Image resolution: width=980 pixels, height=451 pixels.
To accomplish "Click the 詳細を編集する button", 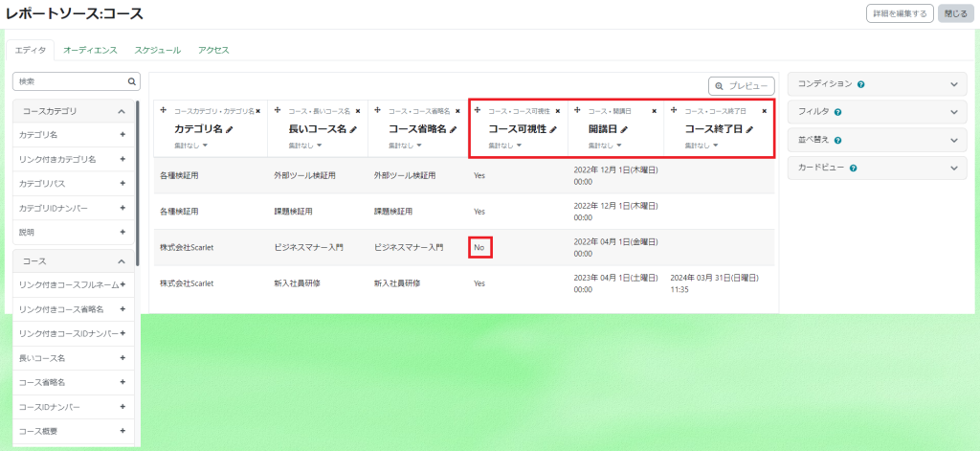I will pyautogui.click(x=900, y=13).
